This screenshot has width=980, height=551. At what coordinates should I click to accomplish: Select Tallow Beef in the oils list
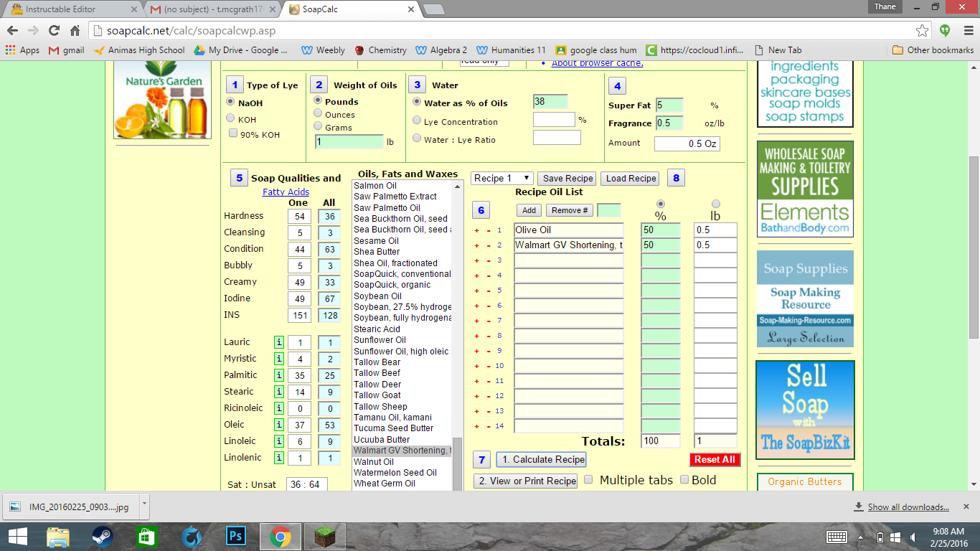click(x=377, y=373)
